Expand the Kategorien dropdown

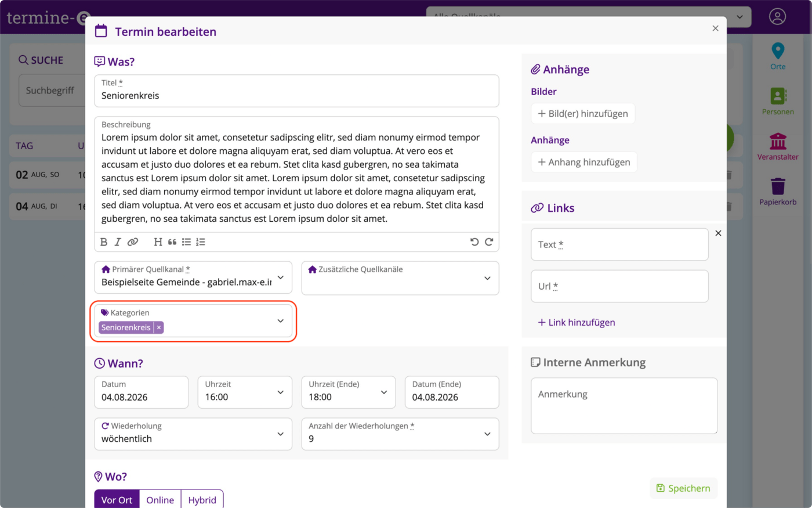(281, 320)
